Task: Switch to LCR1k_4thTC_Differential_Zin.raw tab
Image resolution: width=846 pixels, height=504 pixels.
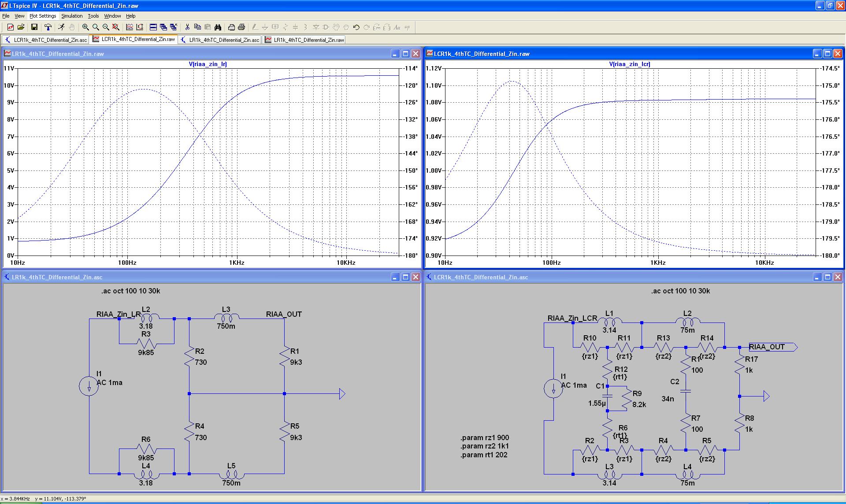Action: click(x=134, y=39)
